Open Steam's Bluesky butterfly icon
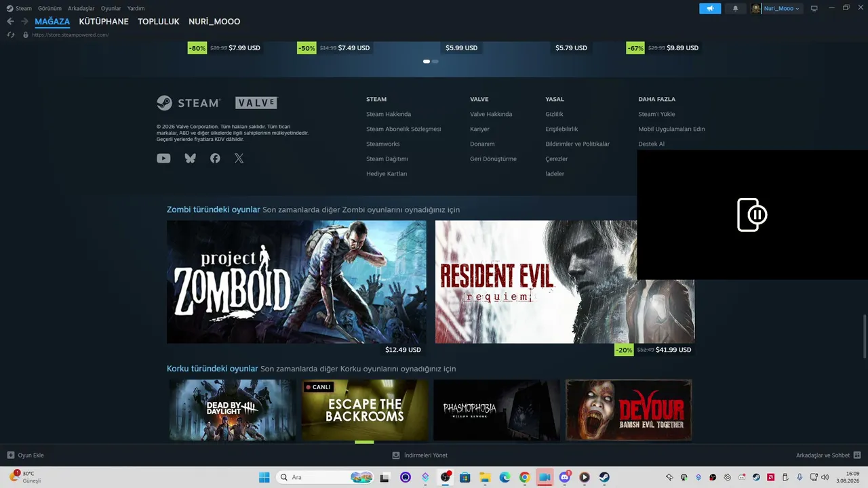 [x=190, y=159]
